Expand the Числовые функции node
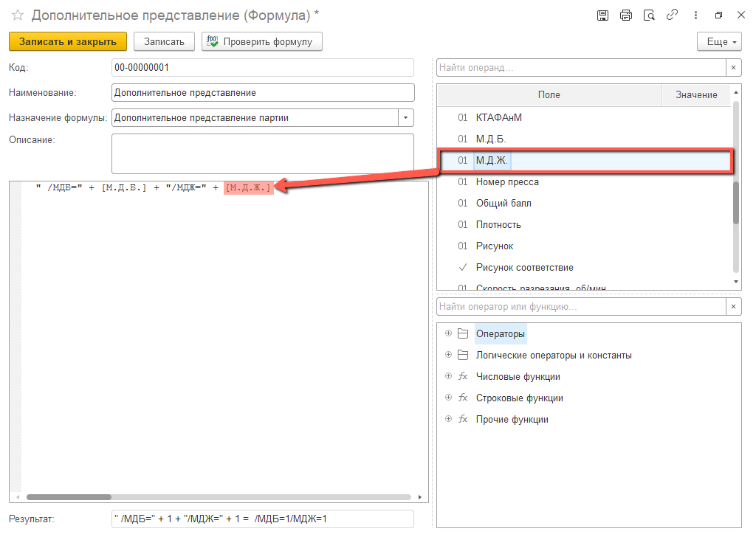Image resolution: width=756 pixels, height=537 pixels. [x=447, y=377]
